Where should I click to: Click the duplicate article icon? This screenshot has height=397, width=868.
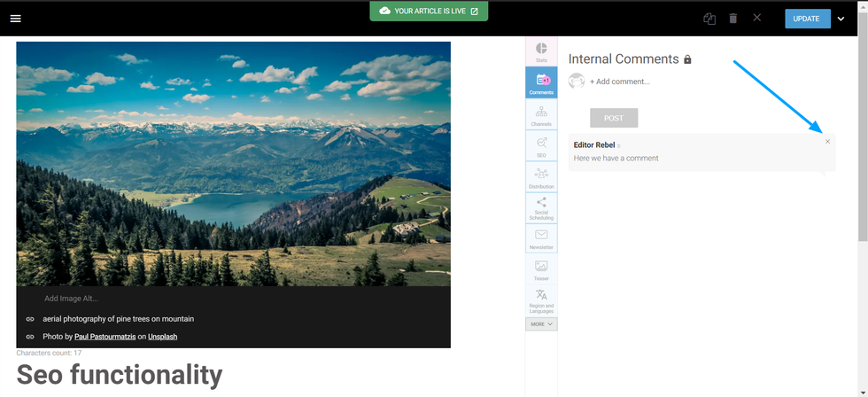tap(709, 19)
